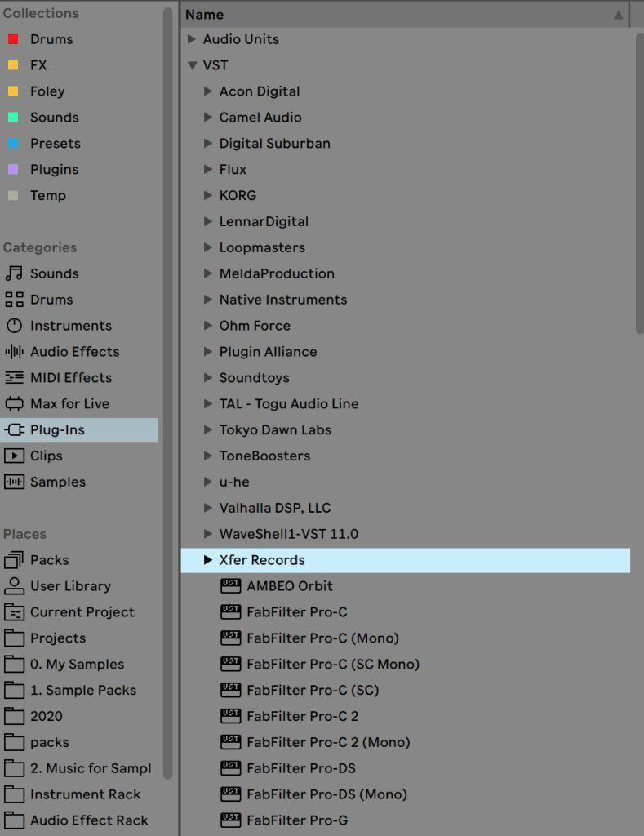Image resolution: width=644 pixels, height=836 pixels.
Task: Click the Projects folder icon
Action: tap(14, 638)
